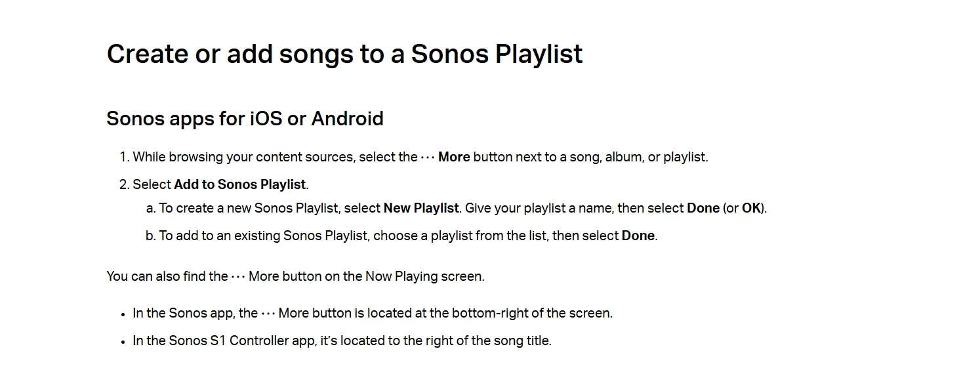Click the three-dot icon in the Sonos app bullet
Viewport: 980px width, 372px height.
268,314
